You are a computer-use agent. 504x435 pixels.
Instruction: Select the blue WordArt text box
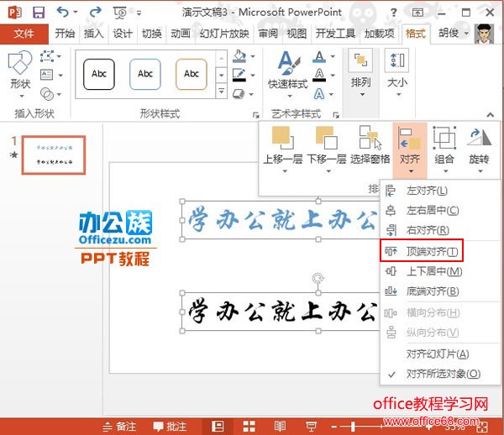[x=281, y=220]
